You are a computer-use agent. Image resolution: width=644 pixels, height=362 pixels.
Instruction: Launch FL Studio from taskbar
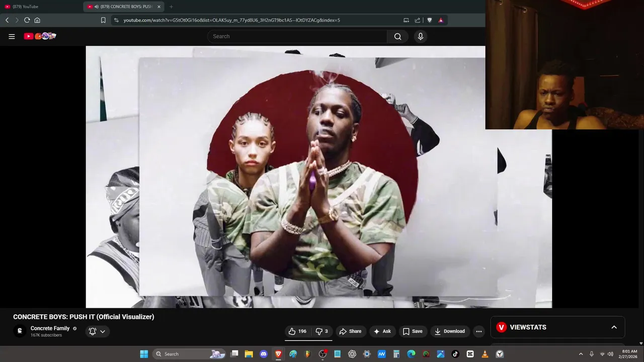[x=308, y=354]
